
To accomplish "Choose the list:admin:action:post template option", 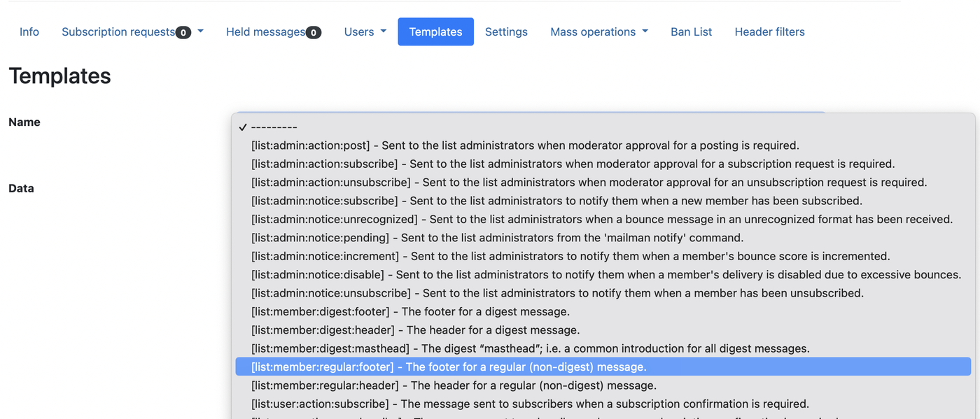I will click(x=524, y=145).
